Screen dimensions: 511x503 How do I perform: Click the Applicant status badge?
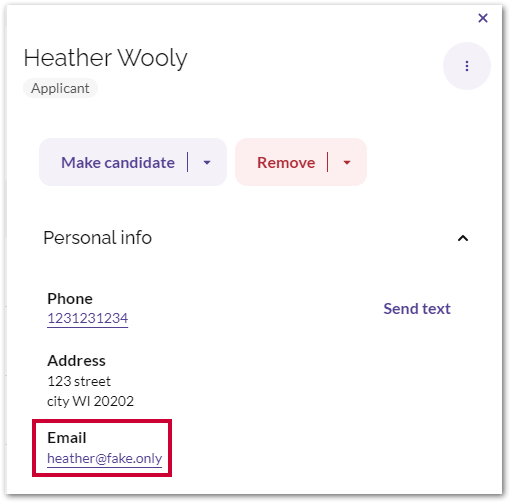coord(60,88)
